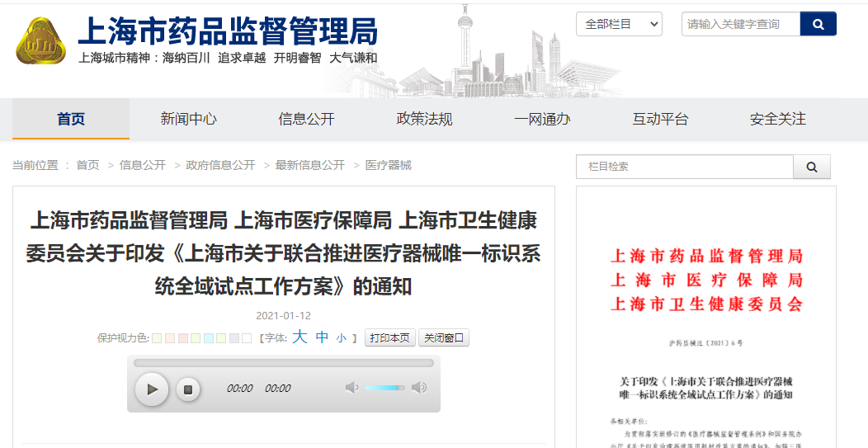Screen dimensions: 868x448
Task: Click the low-volume speaker icon
Action: (x=351, y=388)
